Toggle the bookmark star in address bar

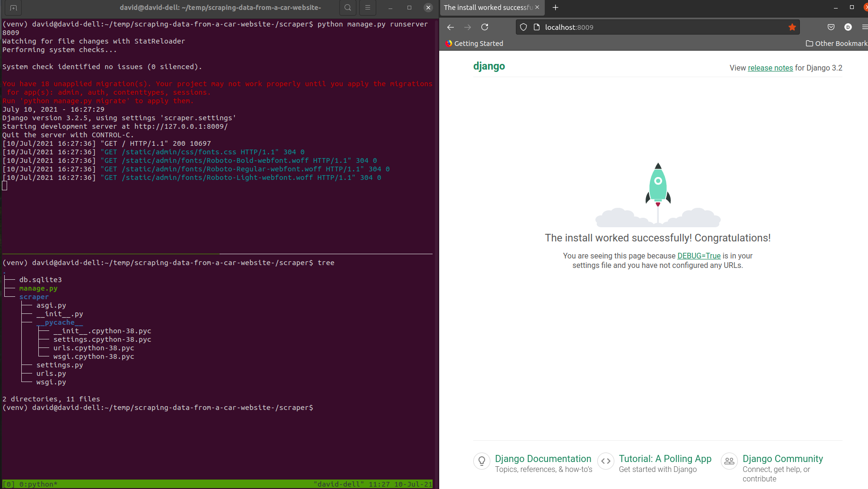pos(792,27)
